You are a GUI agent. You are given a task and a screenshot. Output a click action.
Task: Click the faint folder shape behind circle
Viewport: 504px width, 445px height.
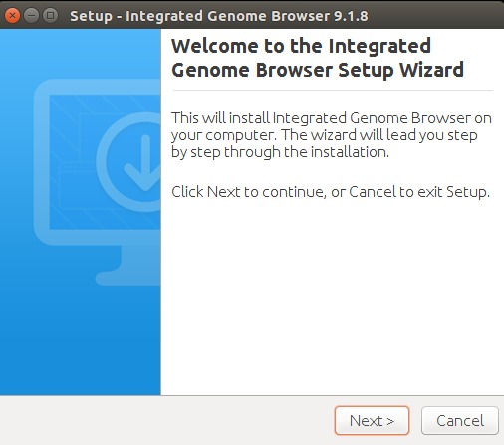(x=78, y=187)
